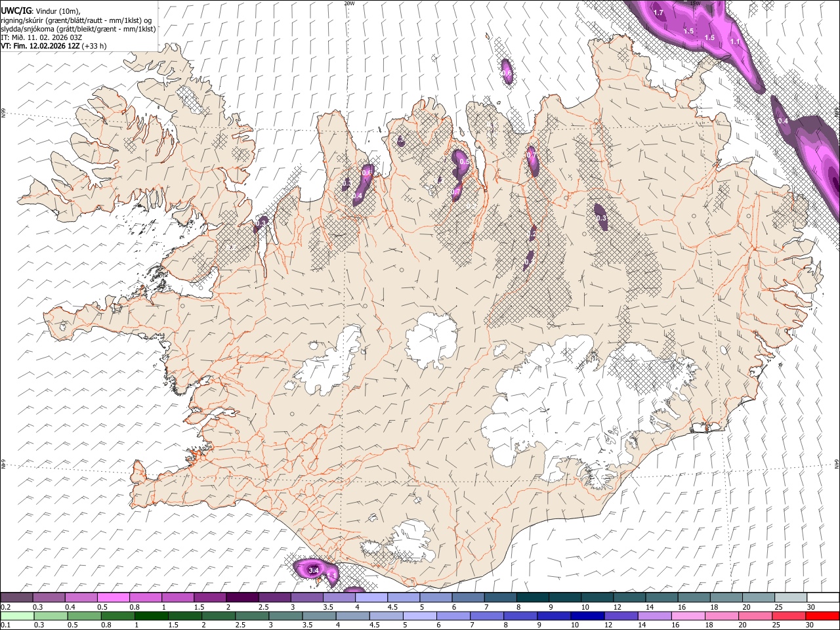Click the 'slydda/snjókoma' legend description line
This screenshot has width=840, height=630.
pyautogui.click(x=78, y=29)
